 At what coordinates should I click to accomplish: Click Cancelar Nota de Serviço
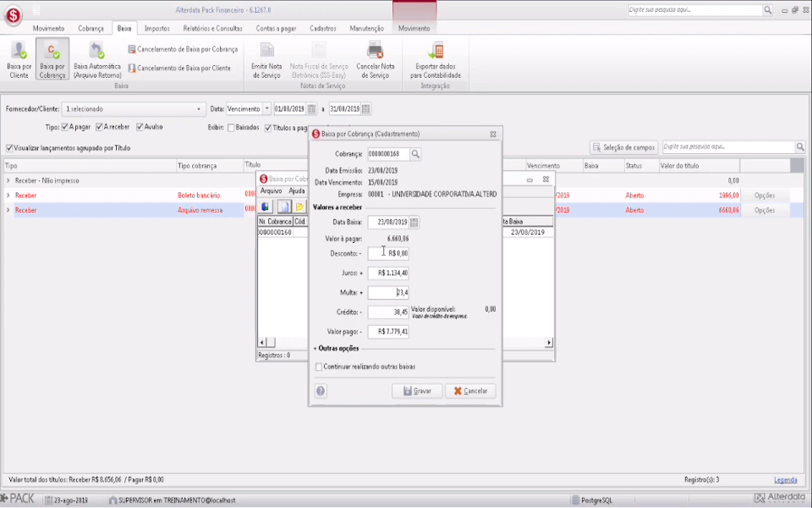coord(375,59)
